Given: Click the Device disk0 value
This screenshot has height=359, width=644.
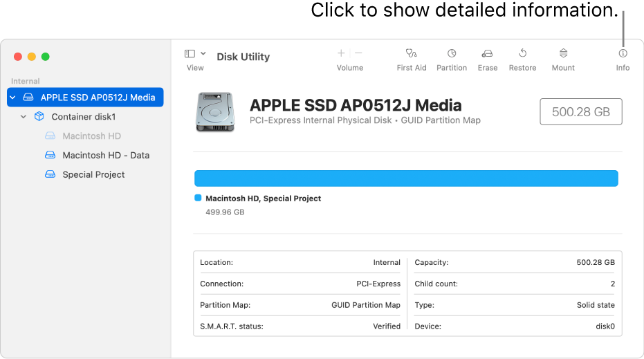Looking at the screenshot, I should [x=605, y=326].
